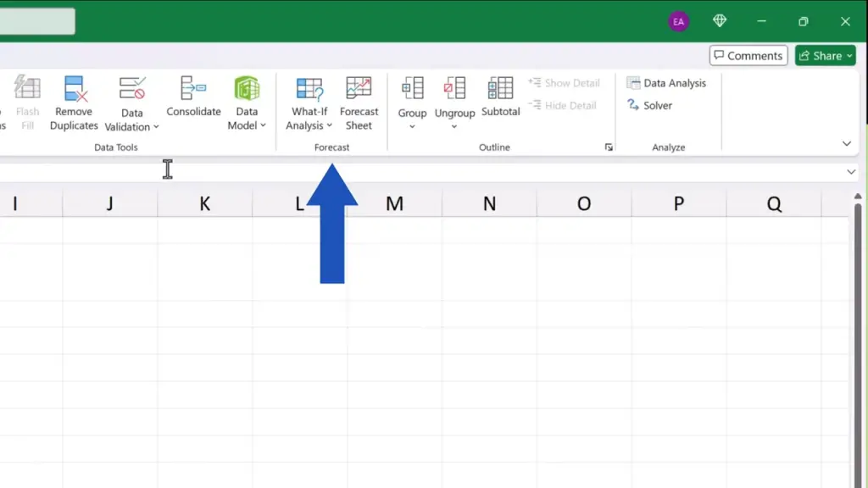Image resolution: width=868 pixels, height=488 pixels.
Task: Expand the Data Validation dropdown
Action: (156, 127)
